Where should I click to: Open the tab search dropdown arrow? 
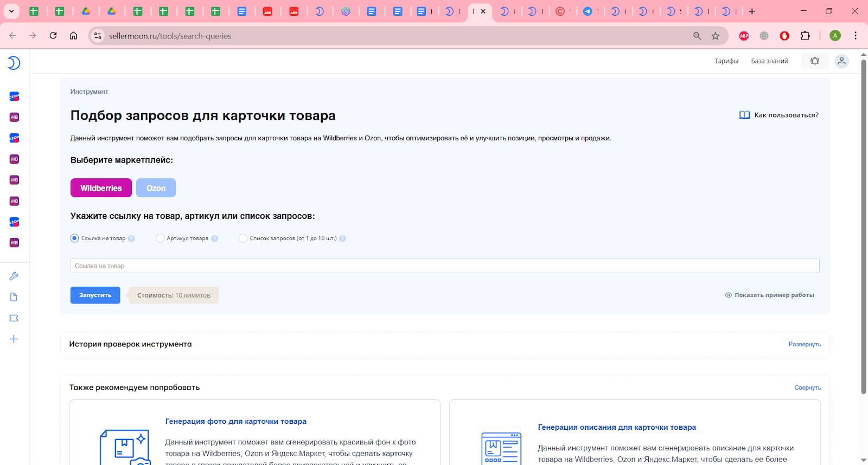tap(11, 11)
